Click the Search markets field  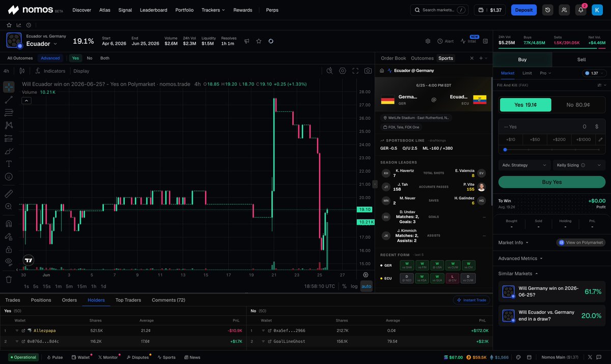click(x=439, y=10)
